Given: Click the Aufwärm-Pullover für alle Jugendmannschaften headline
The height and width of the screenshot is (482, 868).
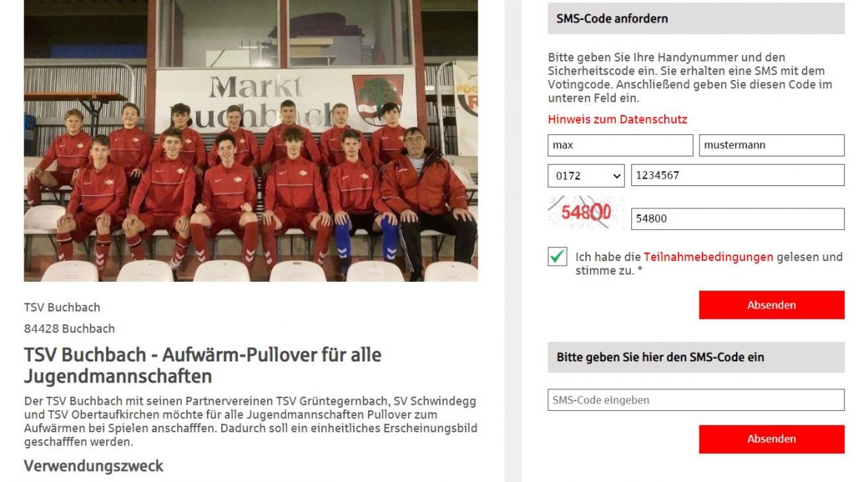Looking at the screenshot, I should (203, 366).
